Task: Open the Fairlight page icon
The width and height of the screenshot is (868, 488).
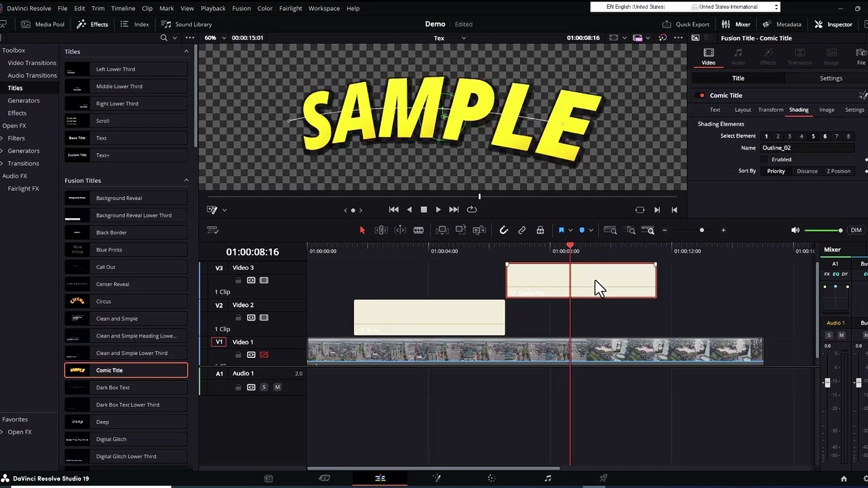Action: point(548,479)
